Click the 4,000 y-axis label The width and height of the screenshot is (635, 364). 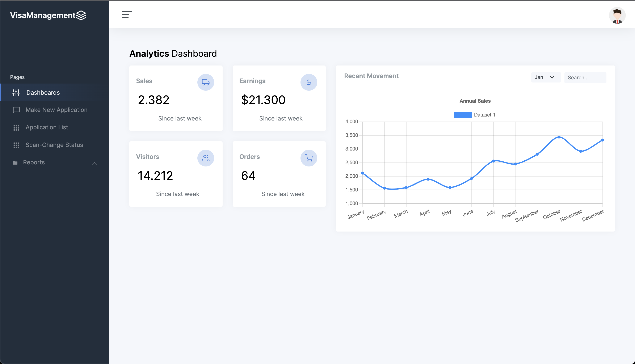click(x=352, y=122)
